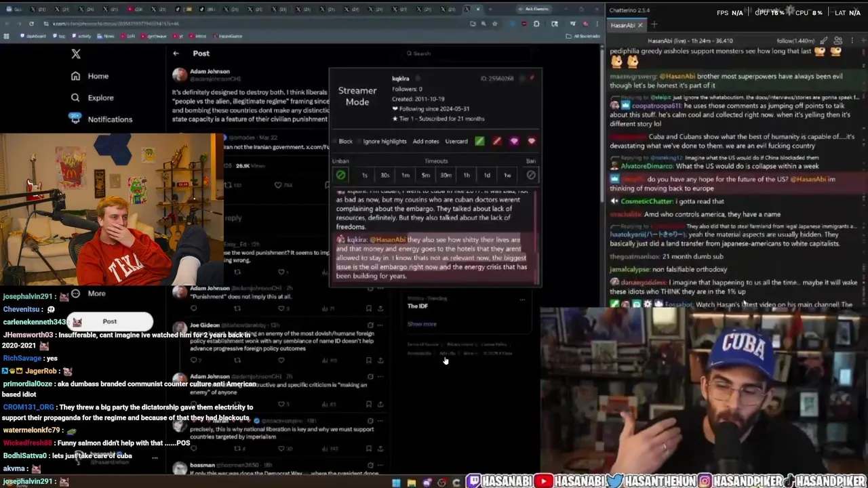This screenshot has height=488, width=868.
Task: Open the More menu in X sidebar
Action: [88, 293]
